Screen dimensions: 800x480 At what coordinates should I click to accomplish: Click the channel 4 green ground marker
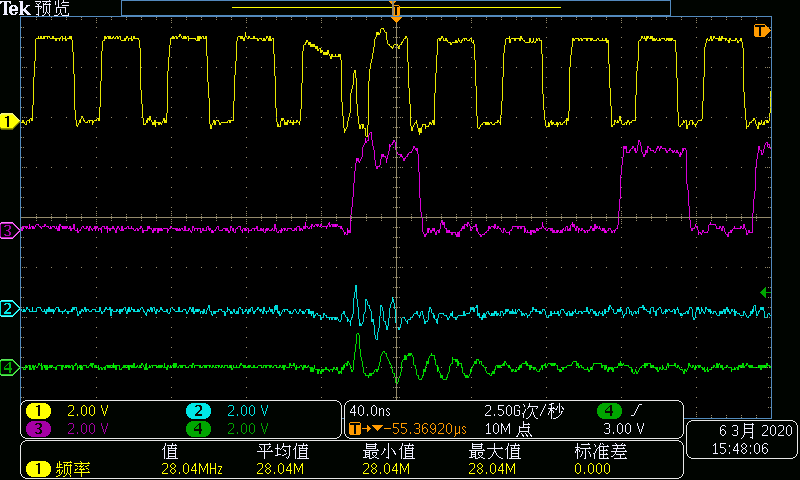(x=9, y=367)
